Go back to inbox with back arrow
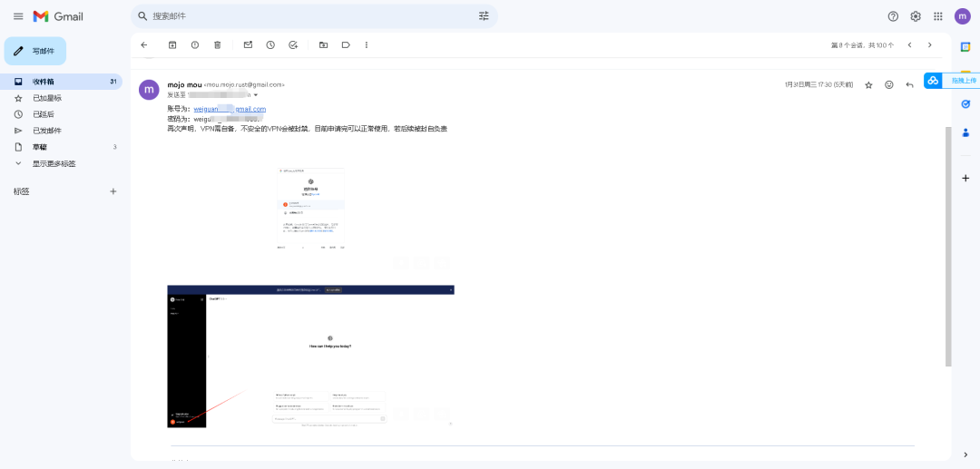Image resolution: width=980 pixels, height=469 pixels. click(x=144, y=45)
